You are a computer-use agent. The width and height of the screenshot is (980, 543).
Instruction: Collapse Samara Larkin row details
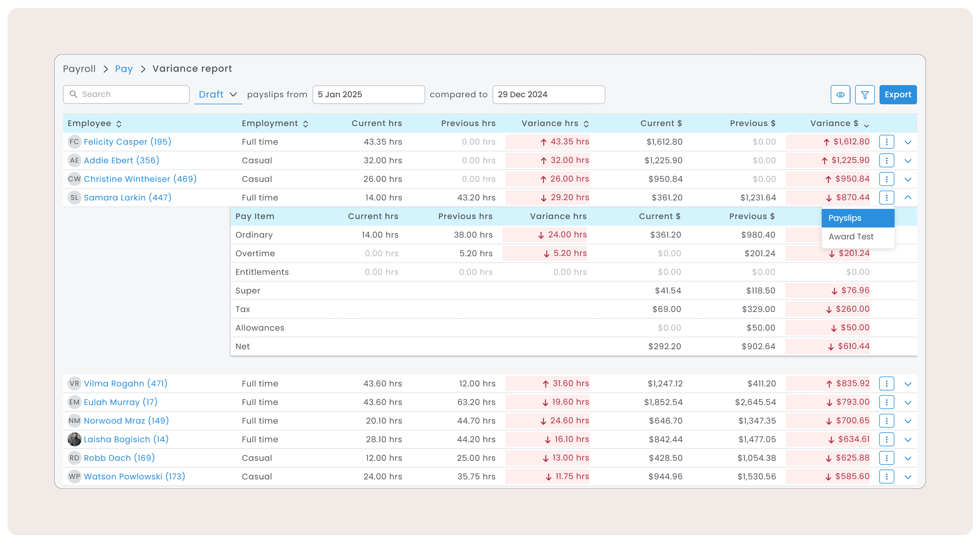[908, 198]
